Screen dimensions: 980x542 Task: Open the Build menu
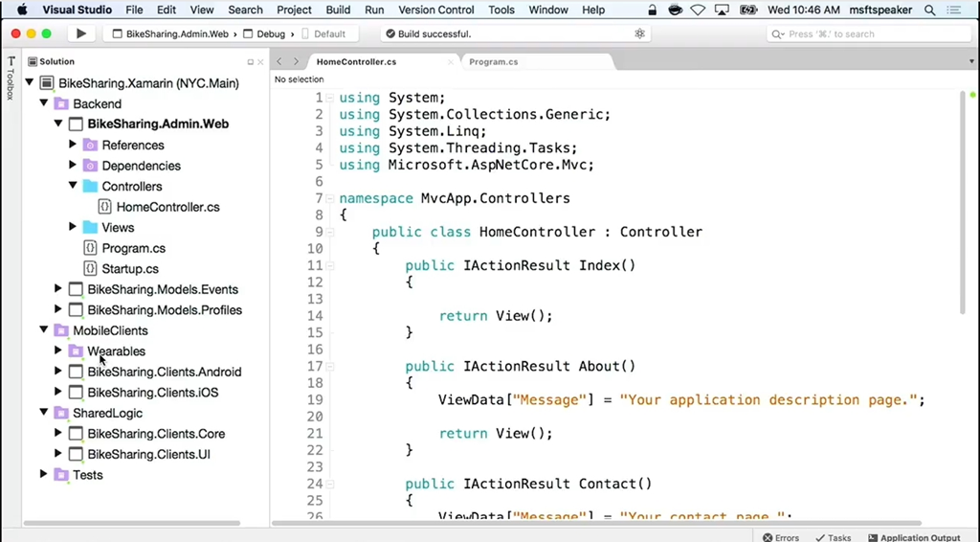338,10
